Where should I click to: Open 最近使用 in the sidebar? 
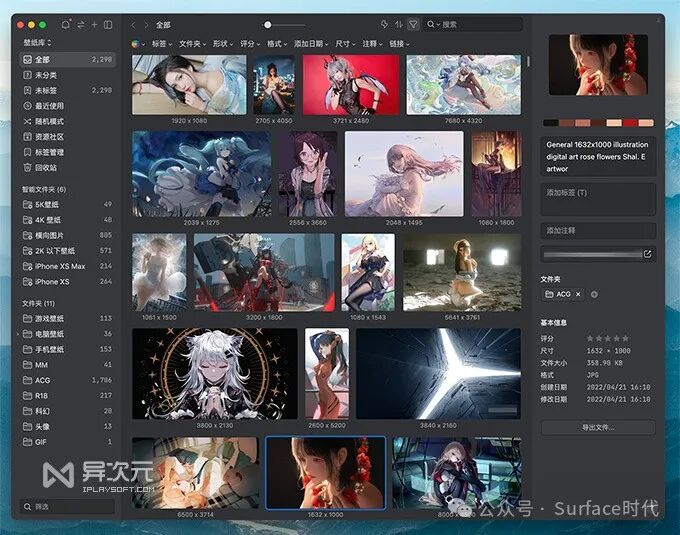point(68,106)
